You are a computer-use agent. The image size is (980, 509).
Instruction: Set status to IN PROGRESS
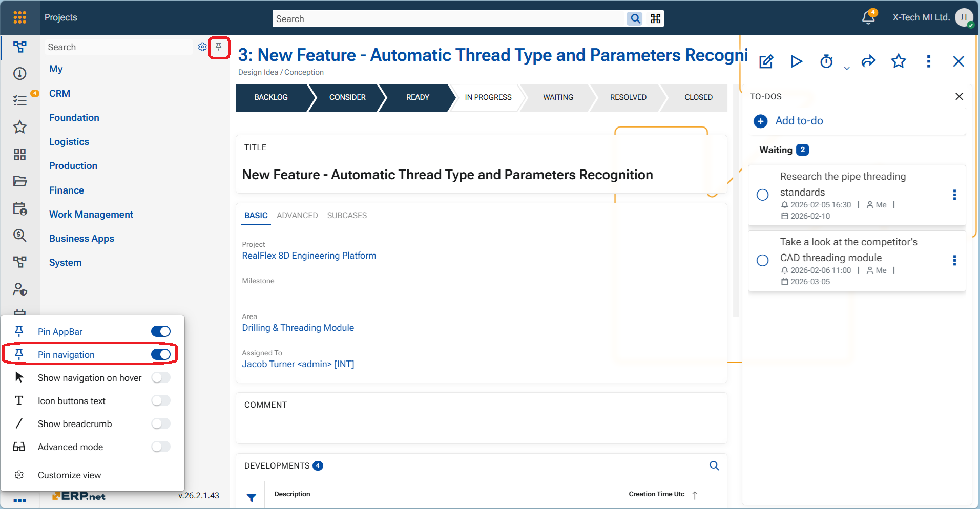pyautogui.click(x=488, y=97)
